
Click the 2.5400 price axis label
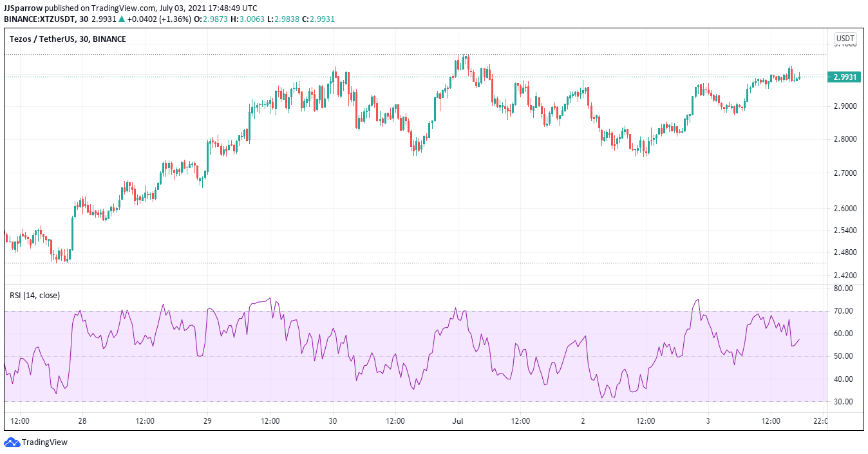click(x=845, y=231)
